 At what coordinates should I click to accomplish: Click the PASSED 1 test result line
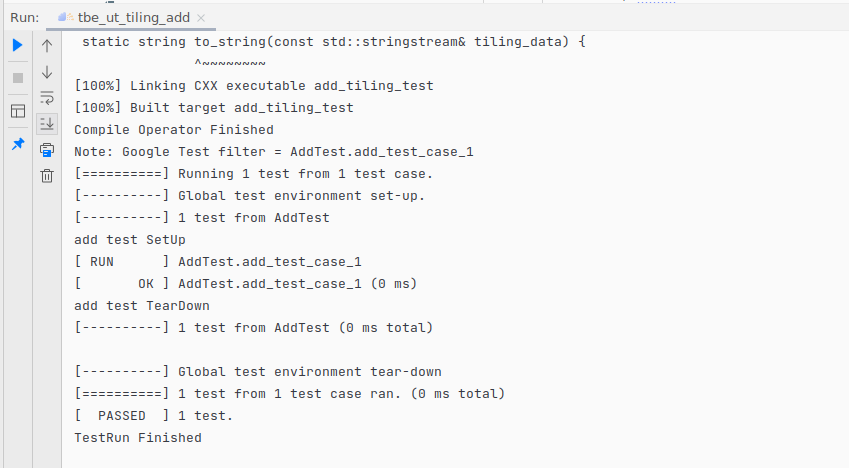pyautogui.click(x=154, y=416)
